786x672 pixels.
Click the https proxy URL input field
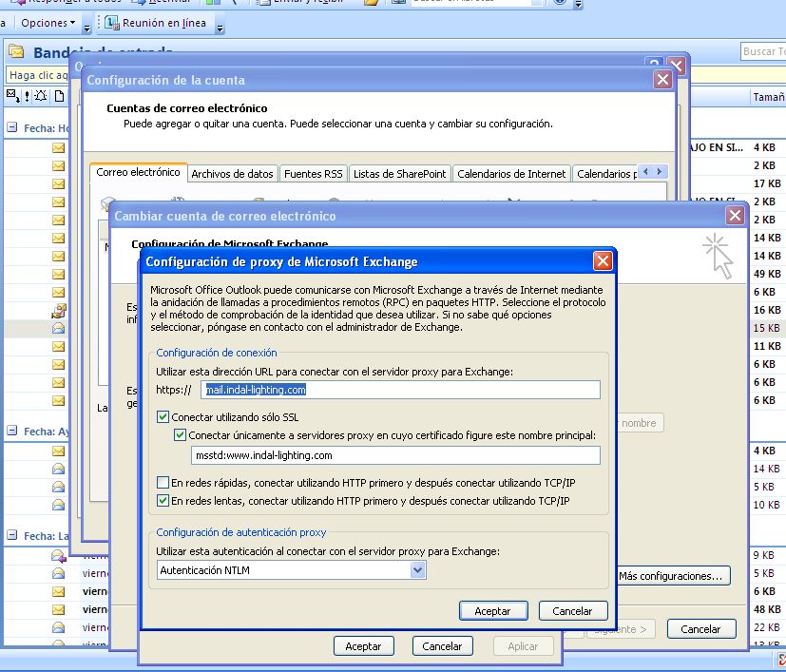399,390
